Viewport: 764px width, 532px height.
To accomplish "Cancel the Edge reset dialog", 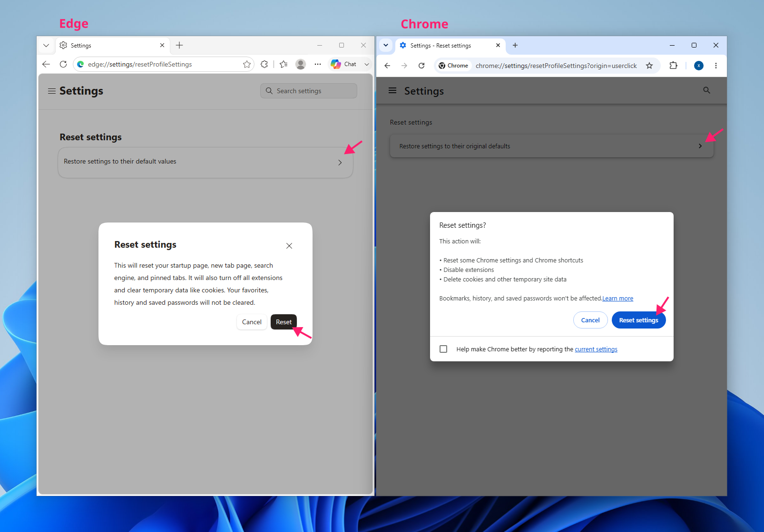I will [252, 322].
